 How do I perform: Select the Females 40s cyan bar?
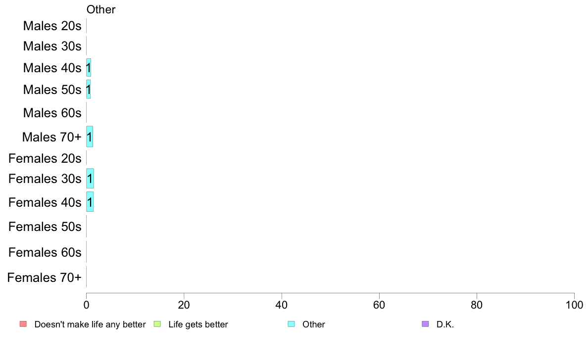[90, 202]
